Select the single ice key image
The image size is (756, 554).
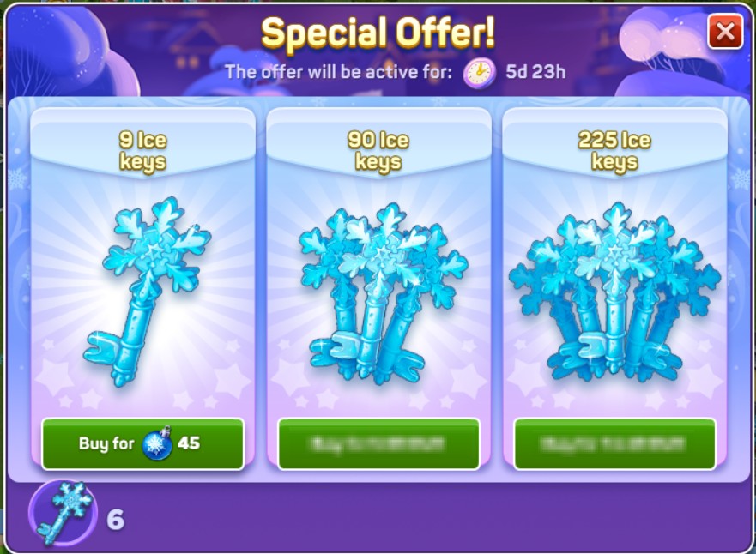[x=148, y=291]
